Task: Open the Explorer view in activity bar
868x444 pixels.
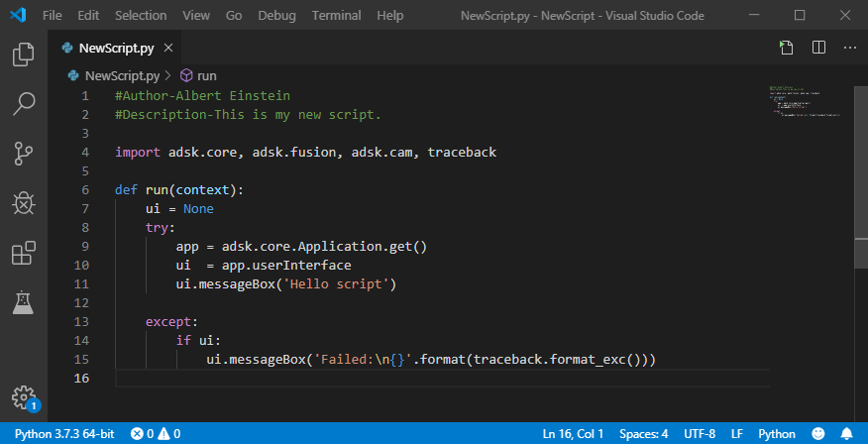Action: (23, 54)
